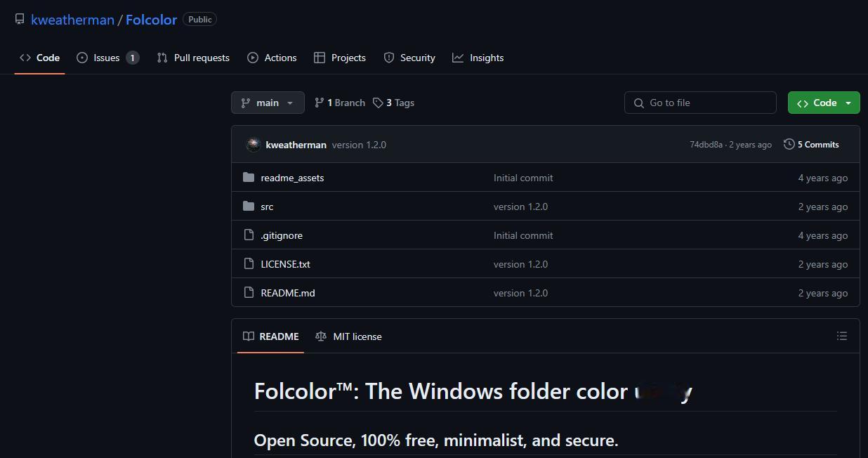
Task: Select the README tab
Action: coord(270,336)
